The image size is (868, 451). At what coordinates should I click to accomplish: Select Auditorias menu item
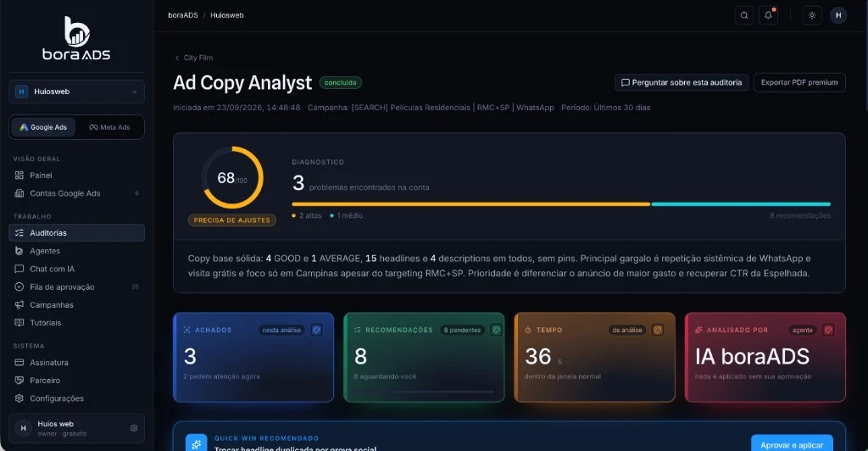point(76,233)
